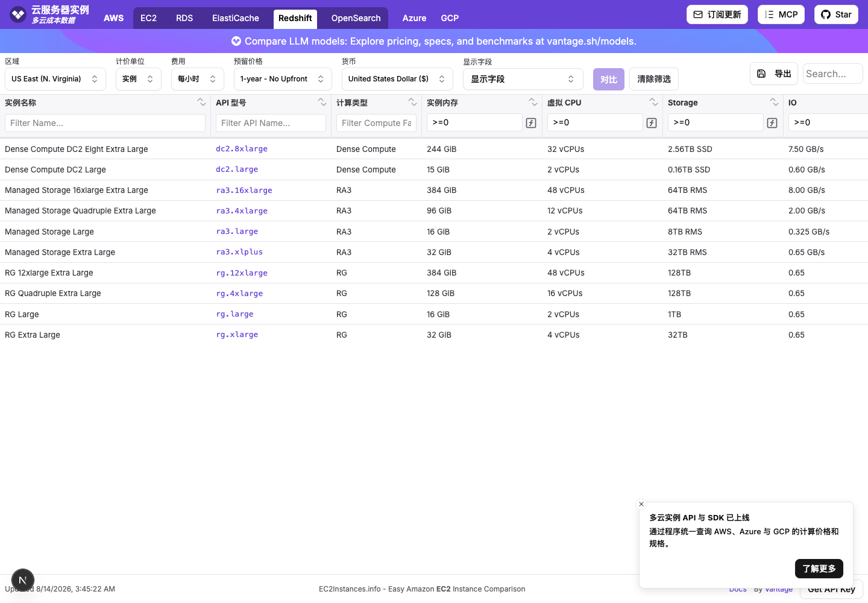Toggle the 实例内存 filter function icon
This screenshot has height=603, width=868.
tap(531, 123)
